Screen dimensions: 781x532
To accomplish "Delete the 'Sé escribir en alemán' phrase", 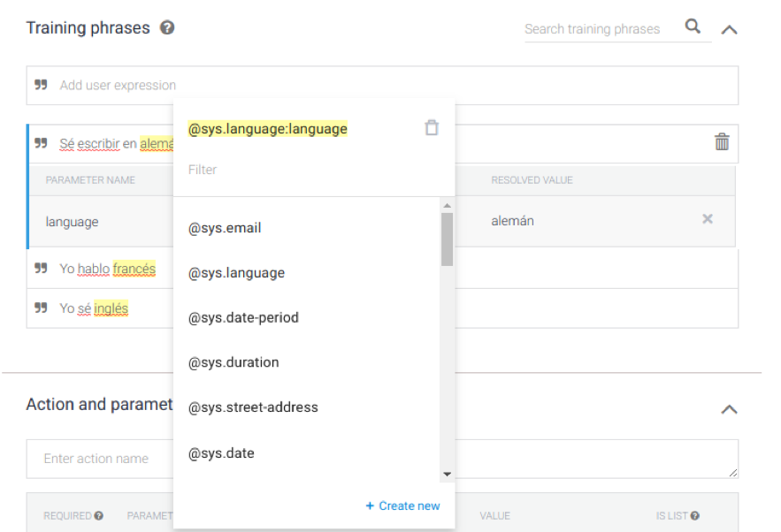I will 722,141.
